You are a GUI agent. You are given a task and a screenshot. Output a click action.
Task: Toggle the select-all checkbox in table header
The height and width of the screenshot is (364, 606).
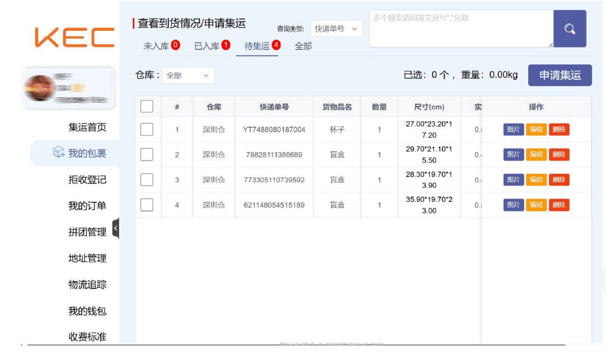click(147, 106)
